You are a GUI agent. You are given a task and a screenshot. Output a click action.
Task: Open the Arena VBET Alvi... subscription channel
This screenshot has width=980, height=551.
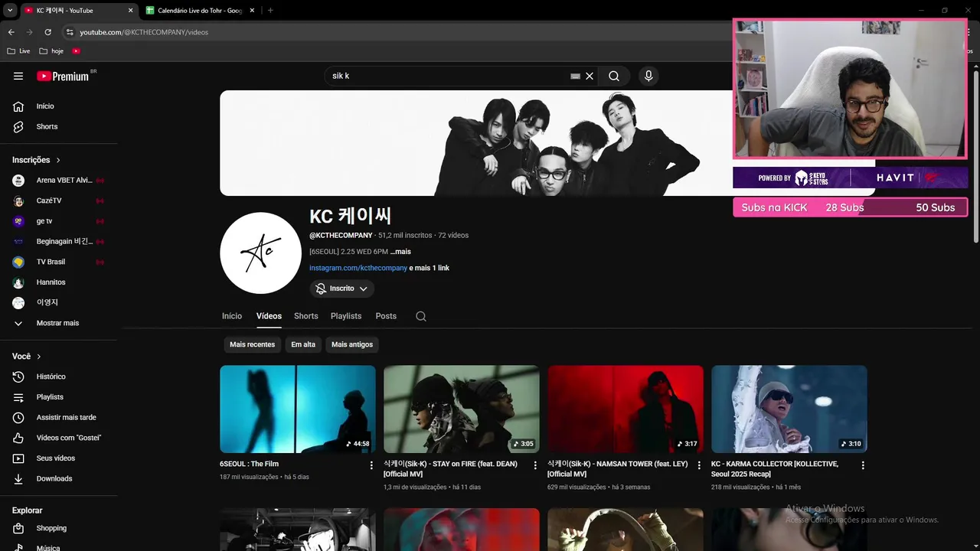(60, 180)
